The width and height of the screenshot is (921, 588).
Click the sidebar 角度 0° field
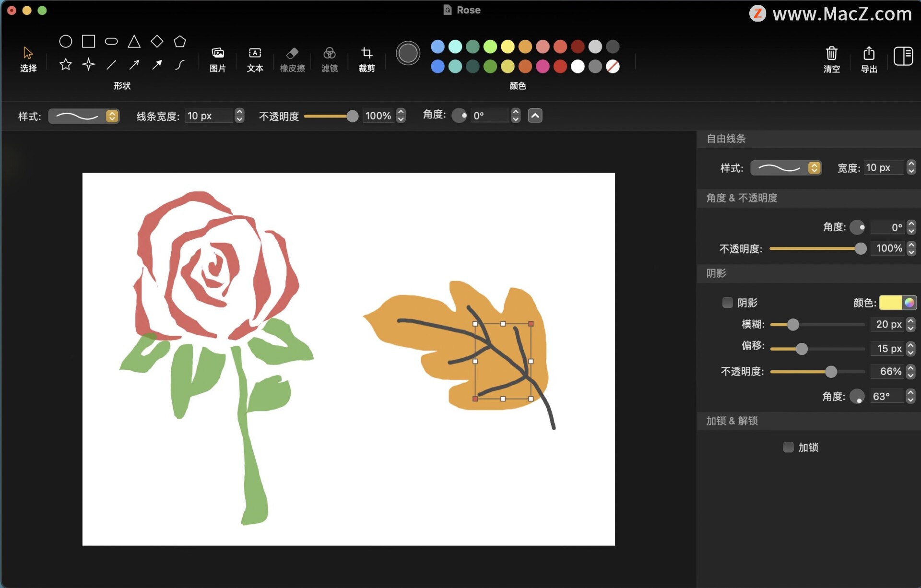[887, 227]
